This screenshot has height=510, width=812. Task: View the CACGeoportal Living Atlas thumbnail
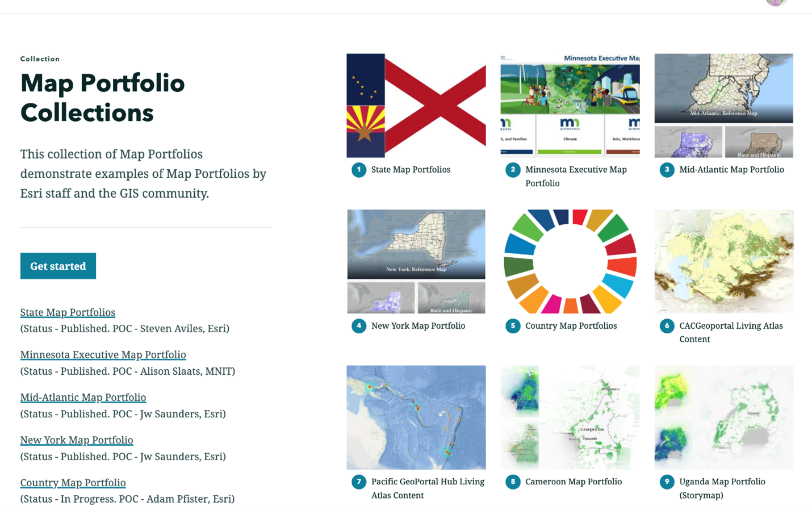pos(724,261)
